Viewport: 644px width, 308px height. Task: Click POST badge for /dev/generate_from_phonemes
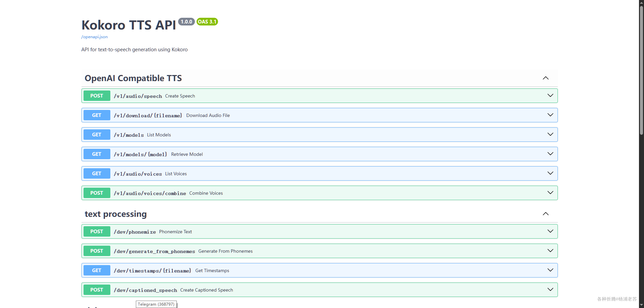[97, 251]
